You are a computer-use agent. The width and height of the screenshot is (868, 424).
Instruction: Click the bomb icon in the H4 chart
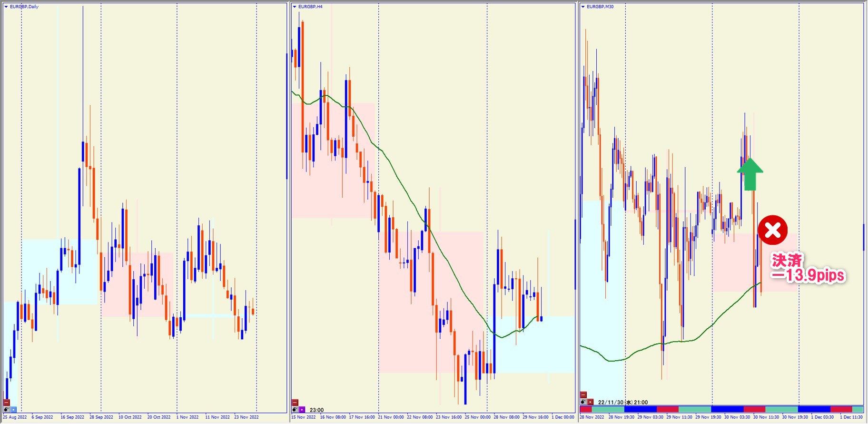(x=295, y=409)
